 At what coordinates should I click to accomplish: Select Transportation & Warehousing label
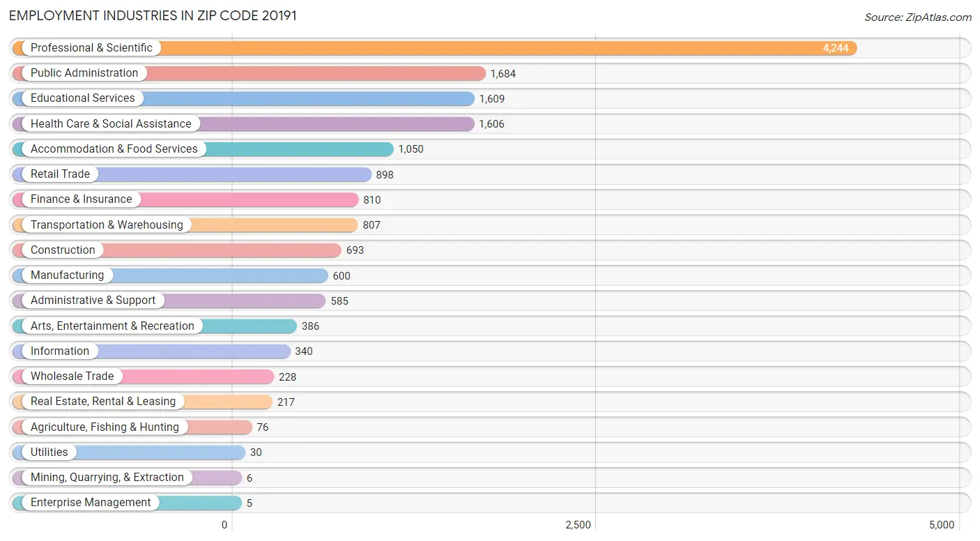(107, 225)
